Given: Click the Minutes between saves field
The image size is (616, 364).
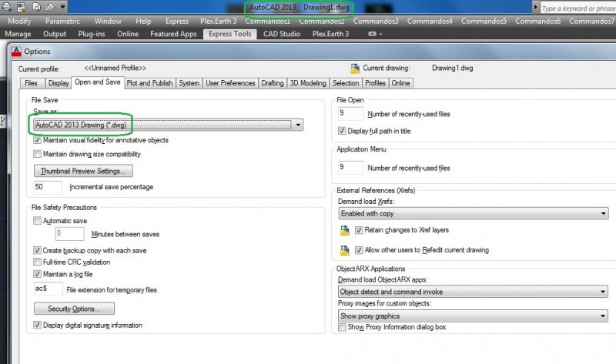Looking at the screenshot, I should pyautogui.click(x=69, y=234).
